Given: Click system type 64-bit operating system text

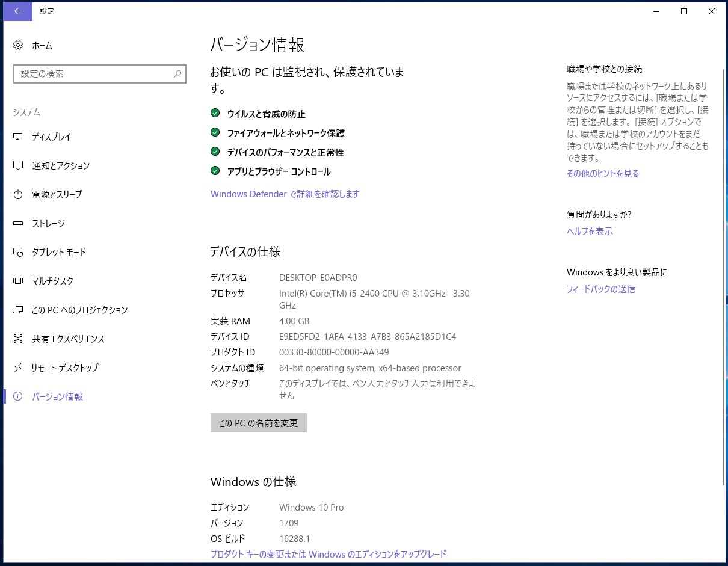Looking at the screenshot, I should point(370,368).
